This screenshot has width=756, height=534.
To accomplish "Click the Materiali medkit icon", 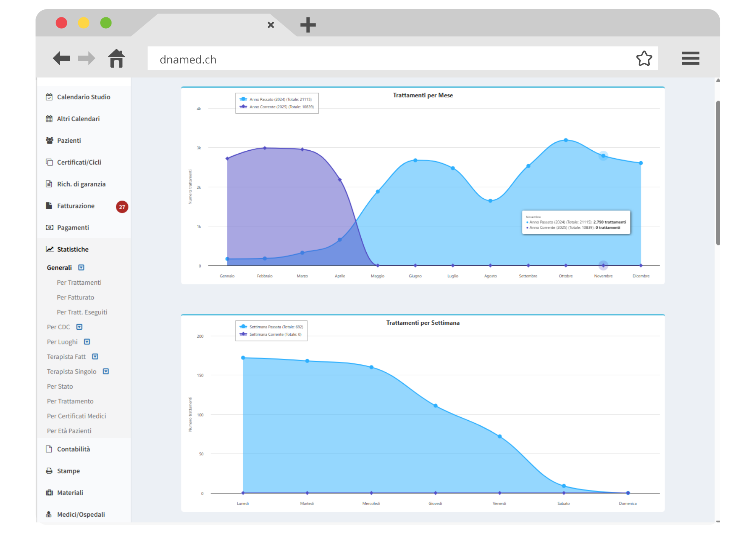I will pos(49,493).
